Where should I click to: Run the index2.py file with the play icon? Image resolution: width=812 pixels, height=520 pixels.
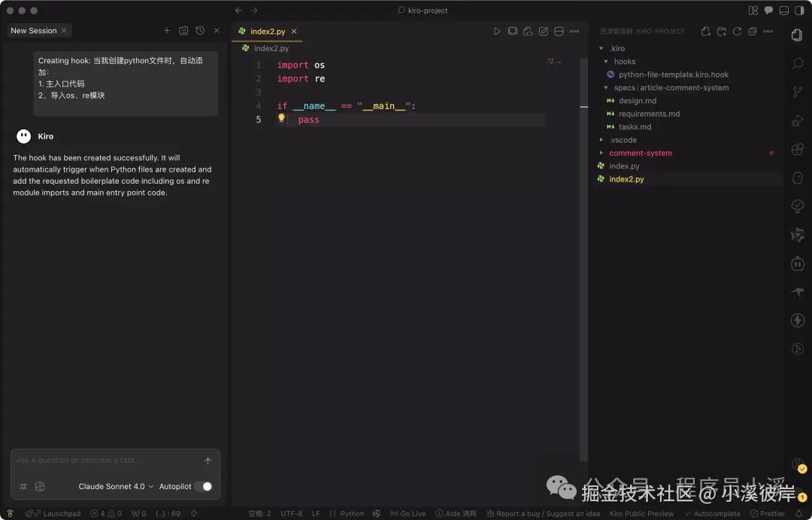(x=496, y=30)
